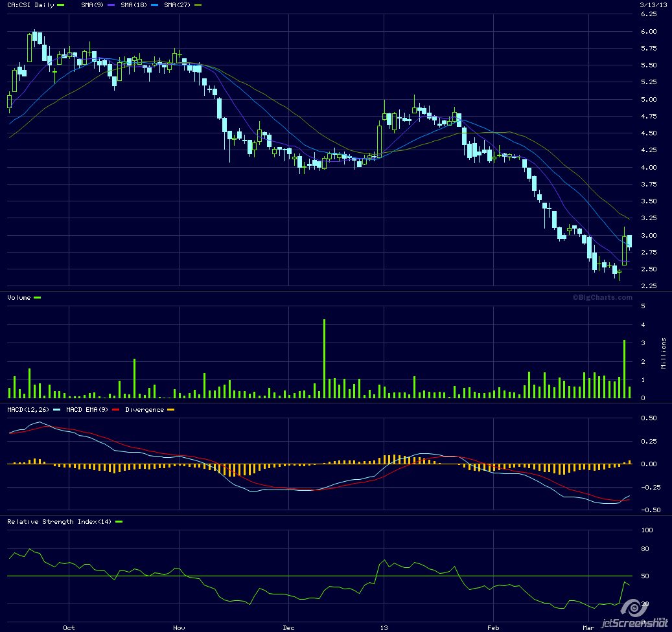Click the green RSI legend swatch

tap(119, 522)
